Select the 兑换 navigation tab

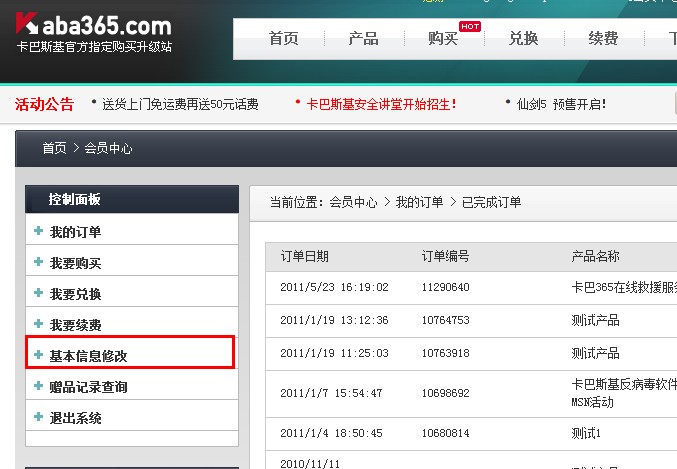click(x=523, y=39)
